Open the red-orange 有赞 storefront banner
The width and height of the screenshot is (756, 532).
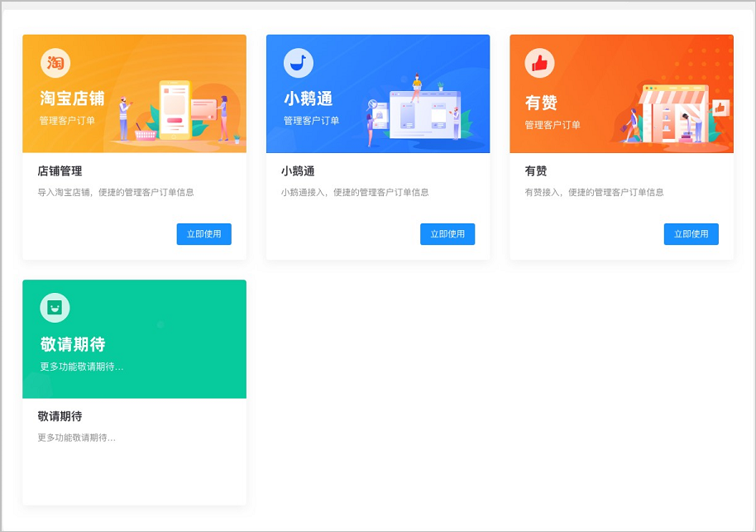point(621,93)
